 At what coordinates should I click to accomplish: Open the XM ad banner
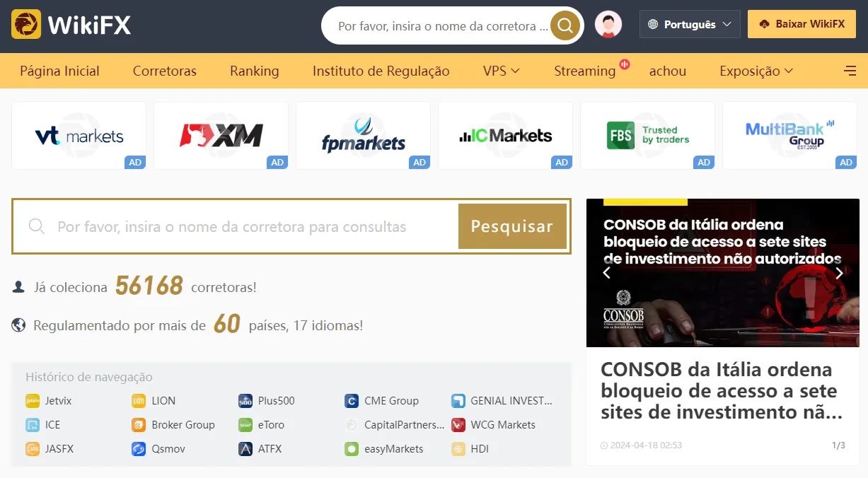coord(221,136)
